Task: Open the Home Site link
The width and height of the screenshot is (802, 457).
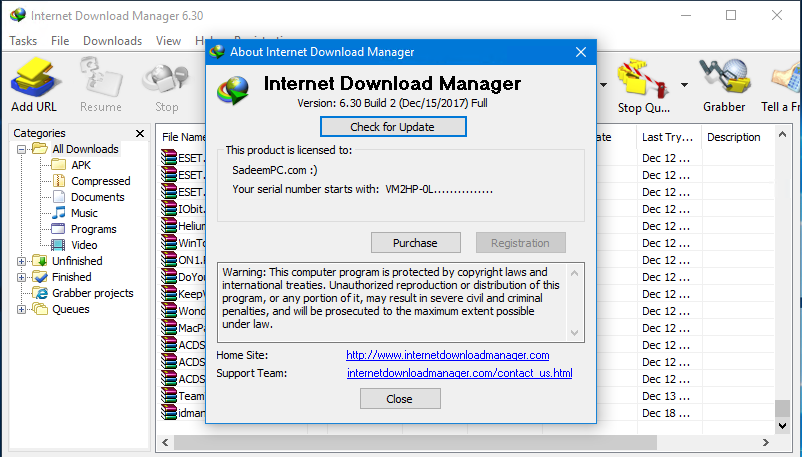Action: click(448, 355)
